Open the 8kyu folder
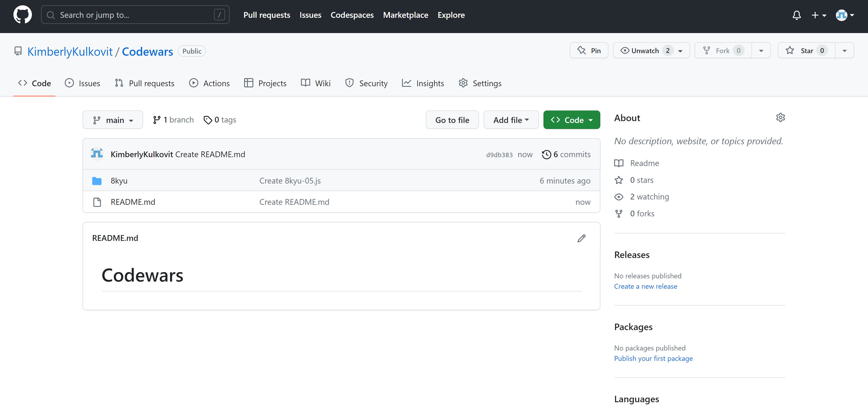Viewport: 868px width, 408px height. [x=119, y=181]
